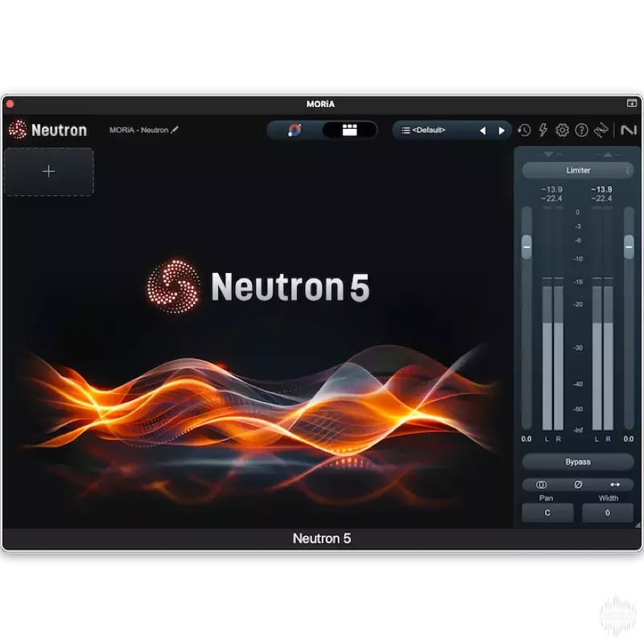
Task: Click the Pan value showing C
Action: tap(547, 512)
